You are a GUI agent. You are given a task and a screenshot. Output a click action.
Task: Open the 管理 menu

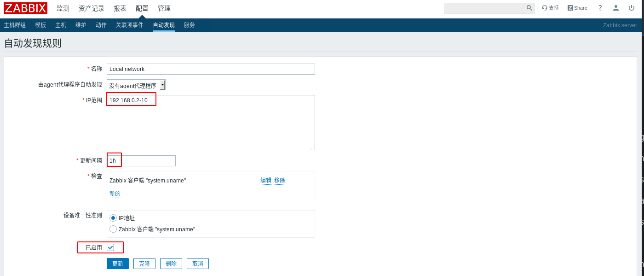click(164, 8)
